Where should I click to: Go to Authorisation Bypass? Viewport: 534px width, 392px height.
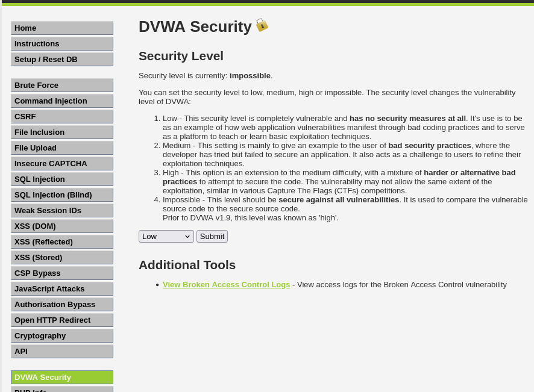coord(62,304)
